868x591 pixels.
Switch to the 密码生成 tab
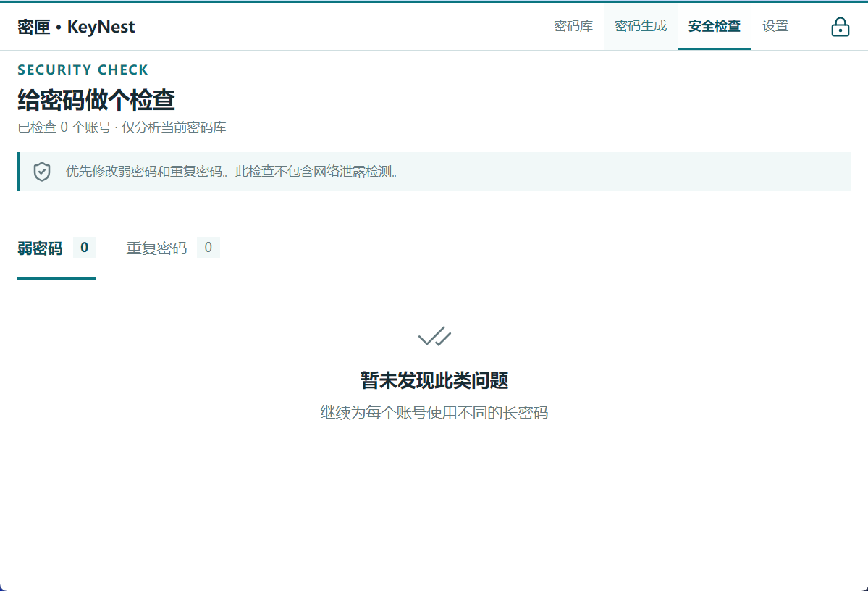[641, 26]
